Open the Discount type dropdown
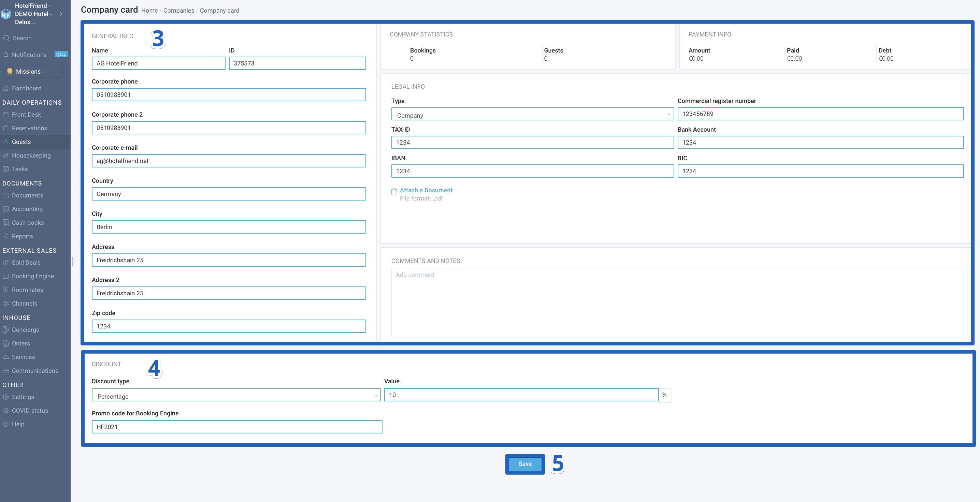 tap(236, 395)
